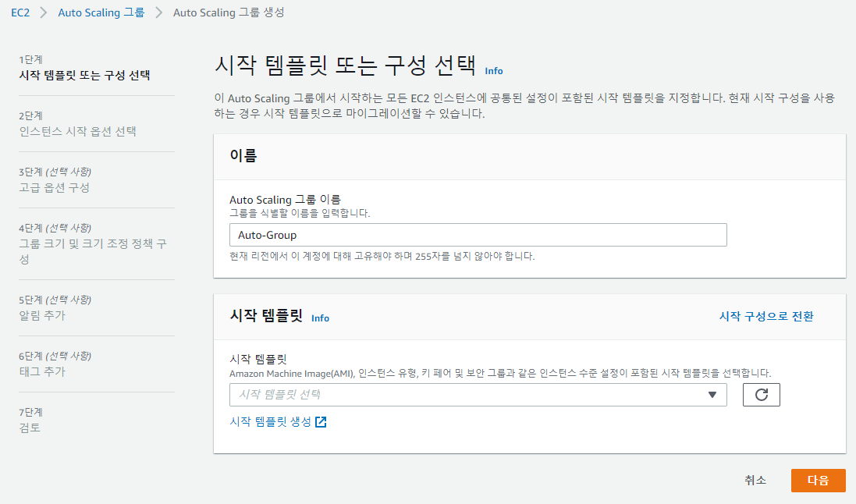Click Info link beside 시작 템플릿 heading
The image size is (856, 504).
tap(320, 318)
